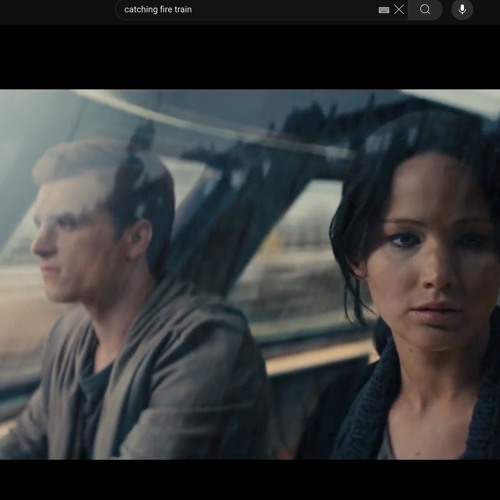Open the on-screen keyboard icon

tap(384, 10)
